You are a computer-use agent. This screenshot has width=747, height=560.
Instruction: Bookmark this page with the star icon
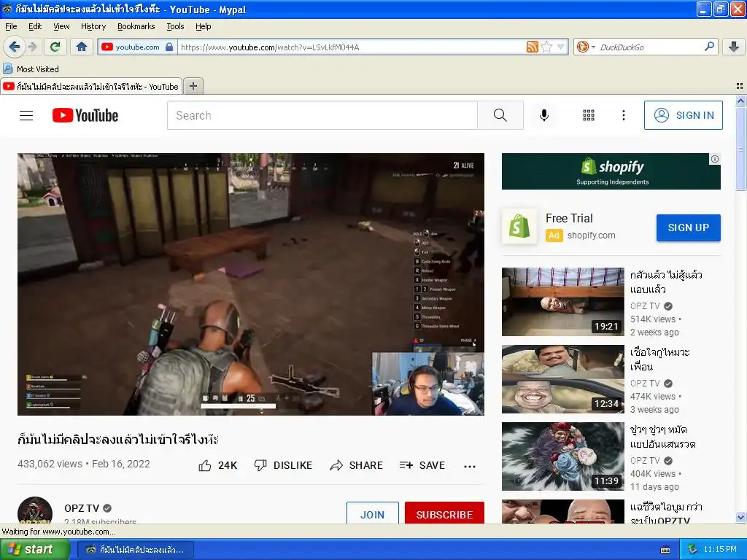pyautogui.click(x=547, y=47)
